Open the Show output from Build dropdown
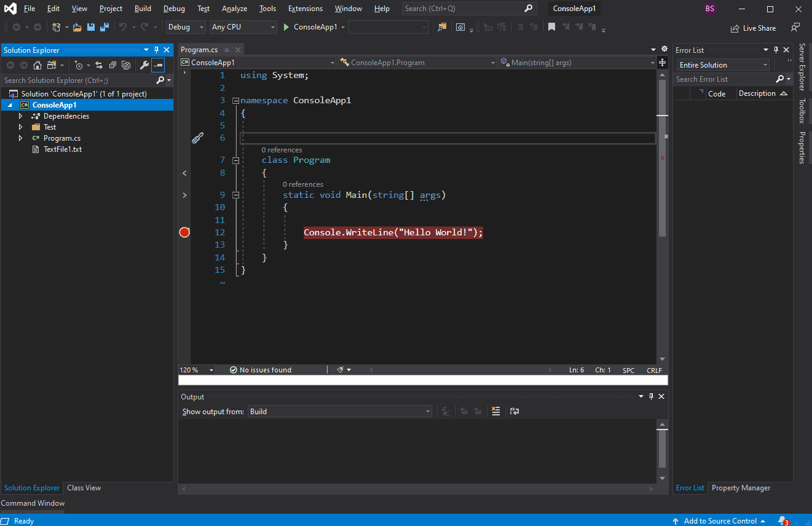Image resolution: width=812 pixels, height=526 pixels. pyautogui.click(x=340, y=412)
